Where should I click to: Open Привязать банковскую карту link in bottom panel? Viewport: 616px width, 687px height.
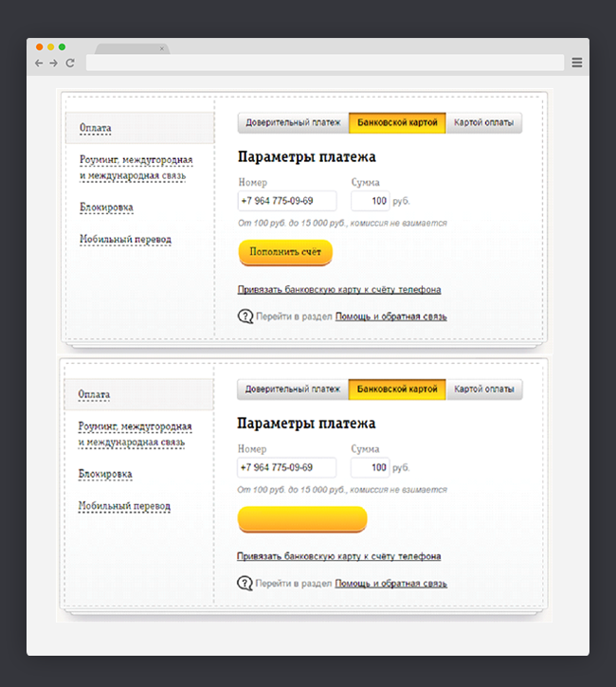[339, 556]
